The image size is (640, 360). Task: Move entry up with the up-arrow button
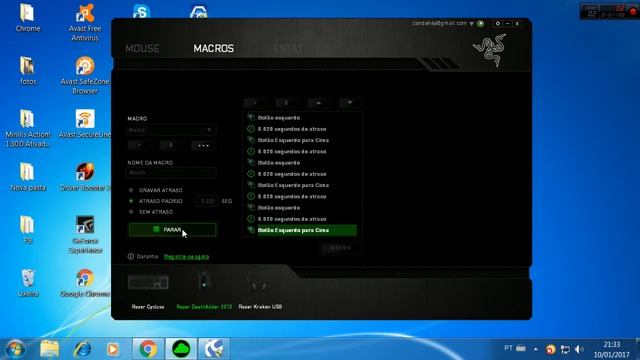pos(318,103)
